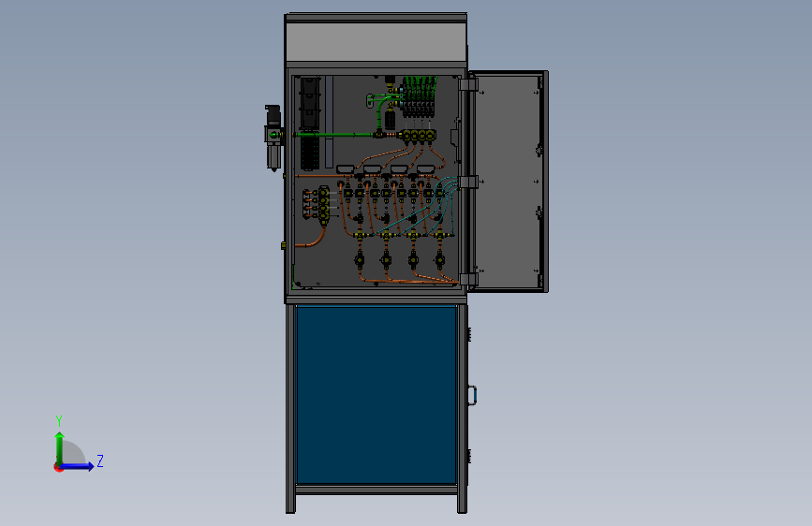812x526 pixels.
Task: Select the horizontal green pneumatic tube
Action: [x=336, y=135]
